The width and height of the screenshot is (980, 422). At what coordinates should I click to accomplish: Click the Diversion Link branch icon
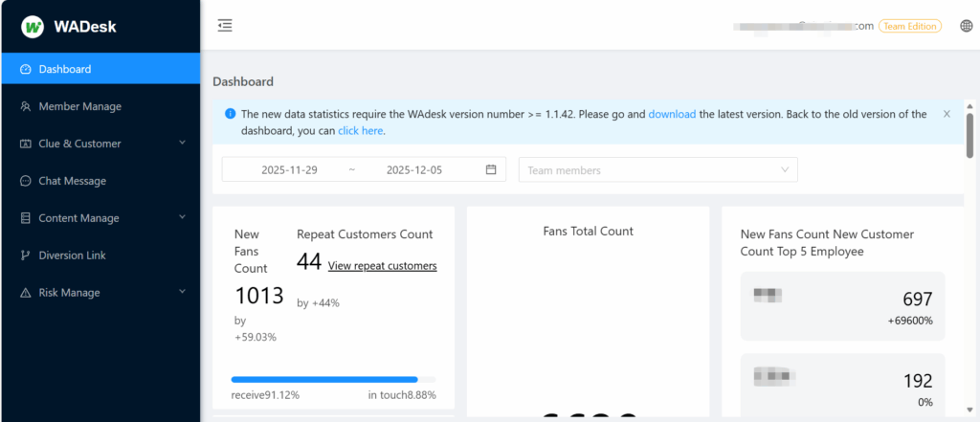point(26,255)
